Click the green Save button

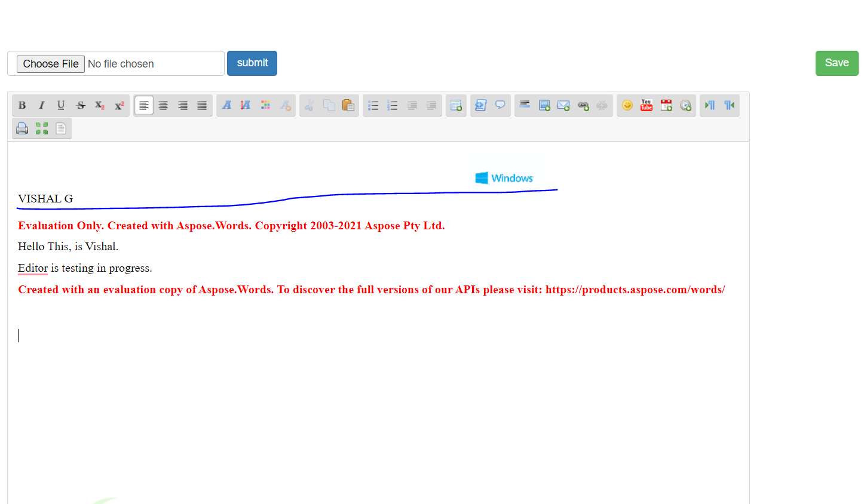click(x=837, y=63)
